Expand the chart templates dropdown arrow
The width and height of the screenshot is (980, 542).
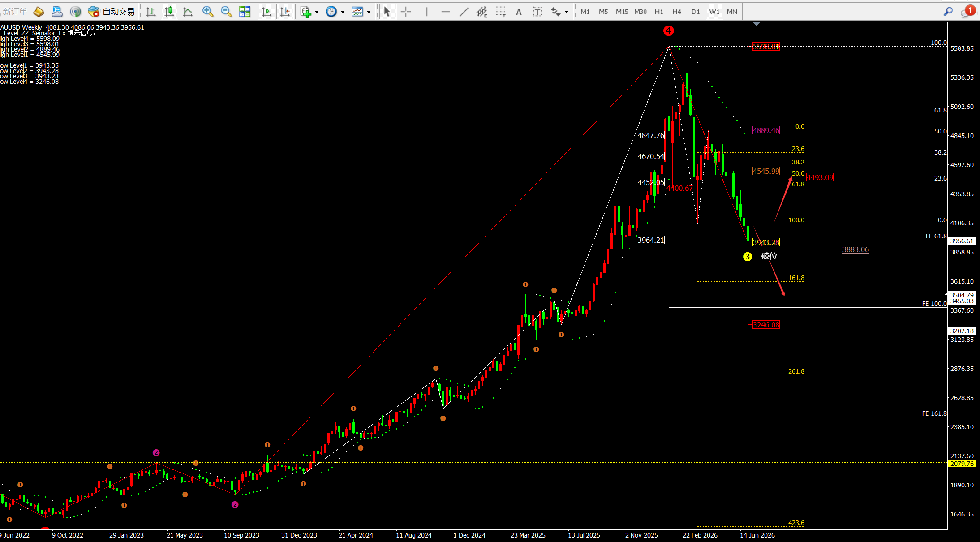click(x=369, y=12)
